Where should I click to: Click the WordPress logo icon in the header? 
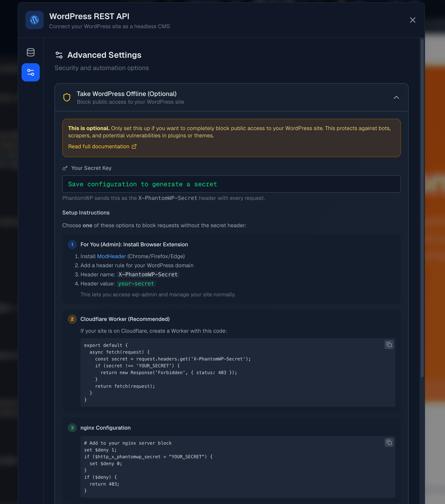(x=34, y=20)
